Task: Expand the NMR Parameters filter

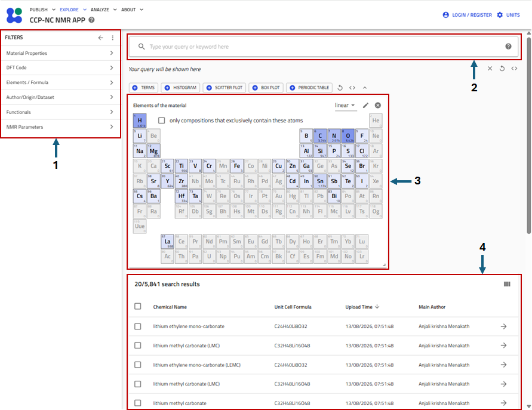Action: (x=60, y=127)
